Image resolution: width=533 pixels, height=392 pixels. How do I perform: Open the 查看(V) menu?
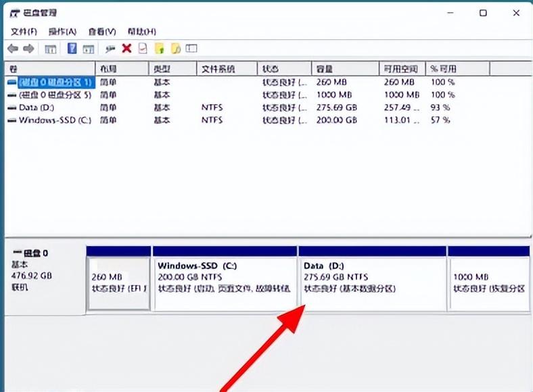(102, 32)
